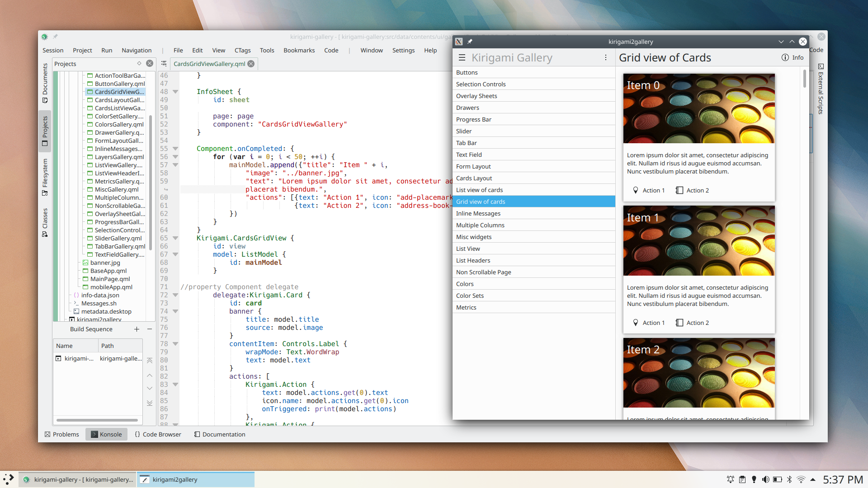Click the project tree vertical scrollbar

(150, 182)
